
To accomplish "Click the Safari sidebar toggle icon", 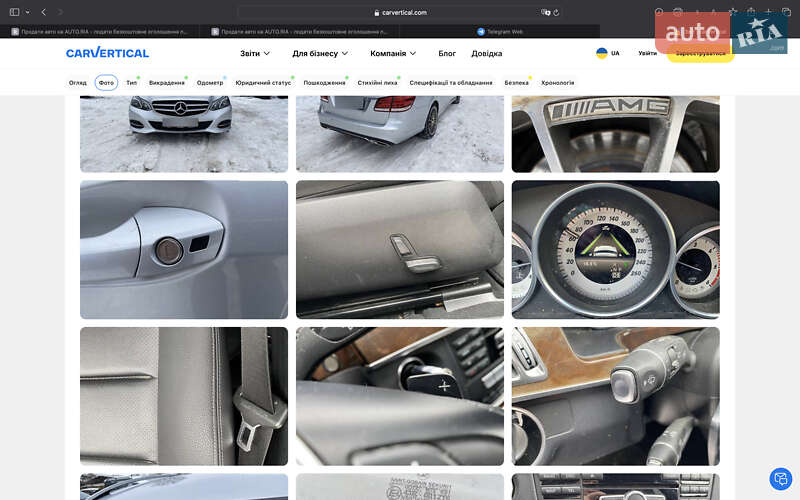I will [x=14, y=12].
